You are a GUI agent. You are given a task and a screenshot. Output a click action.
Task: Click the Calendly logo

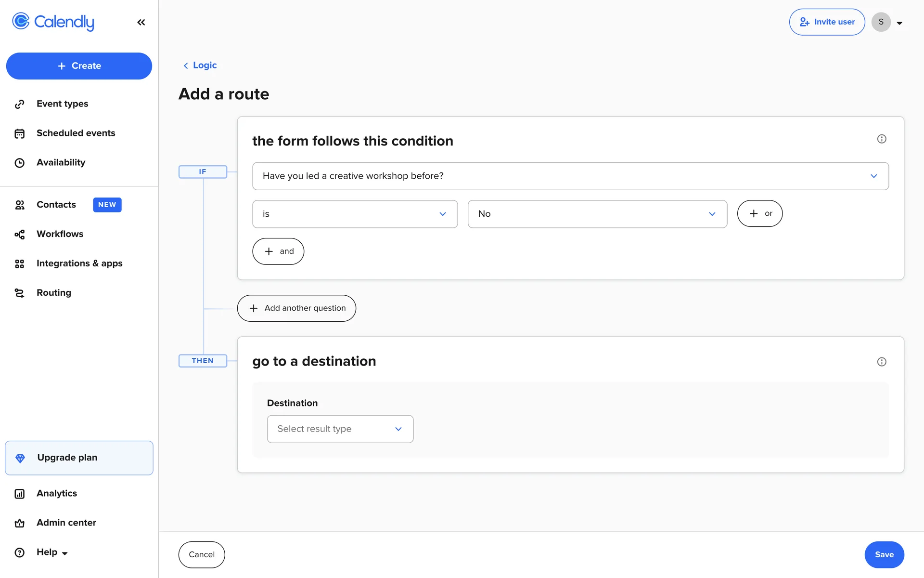[53, 22]
